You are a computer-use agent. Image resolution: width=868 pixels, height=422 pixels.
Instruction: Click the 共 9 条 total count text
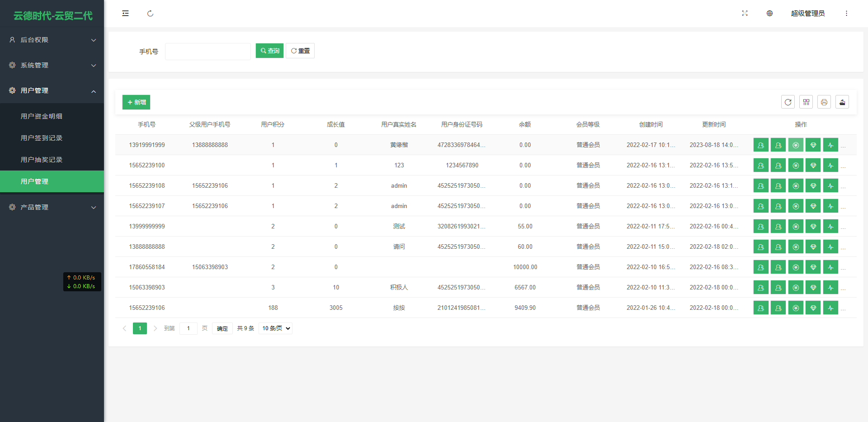click(x=245, y=328)
